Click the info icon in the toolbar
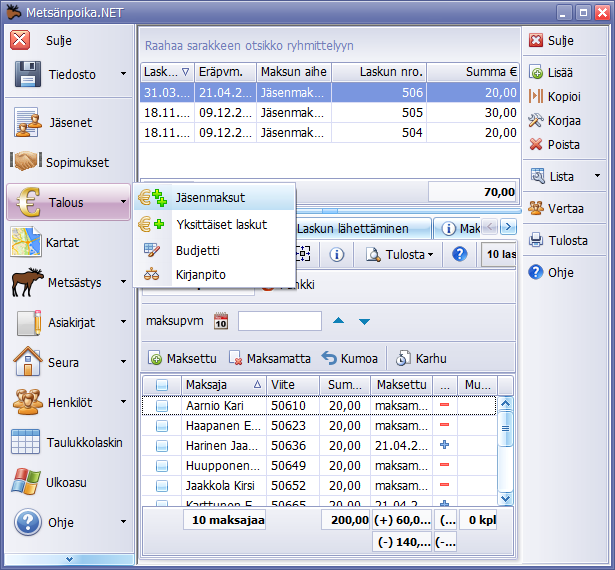The image size is (615, 570). [336, 254]
